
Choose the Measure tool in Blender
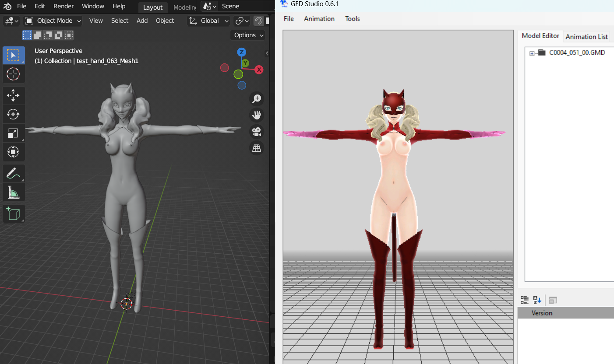click(x=14, y=192)
